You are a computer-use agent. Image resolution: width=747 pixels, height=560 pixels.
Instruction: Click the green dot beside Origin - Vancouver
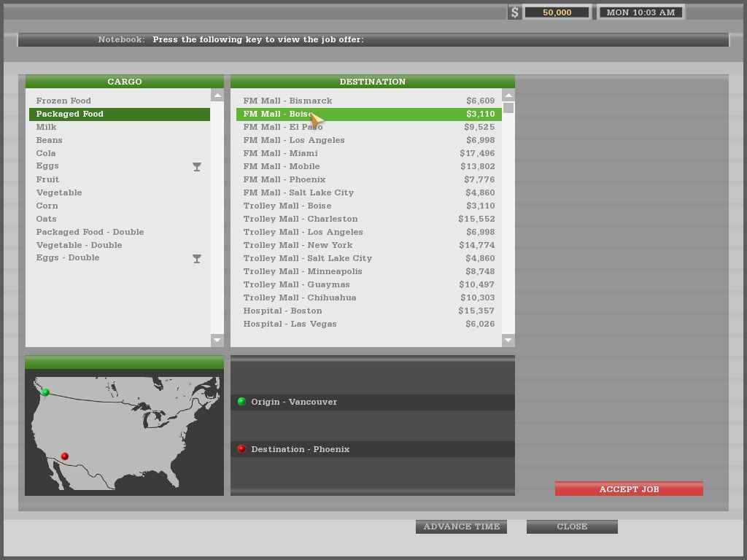pos(241,402)
